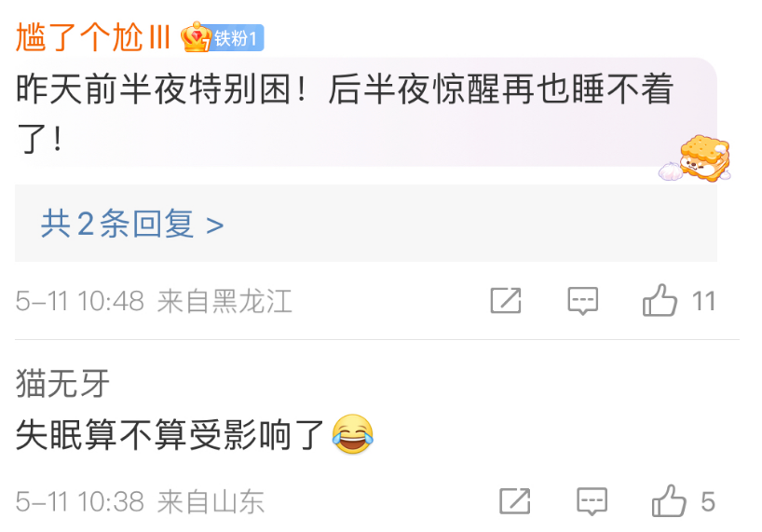The image size is (762, 532).
Task: Click the arrow next to 共2条回复
Action: 215,225
